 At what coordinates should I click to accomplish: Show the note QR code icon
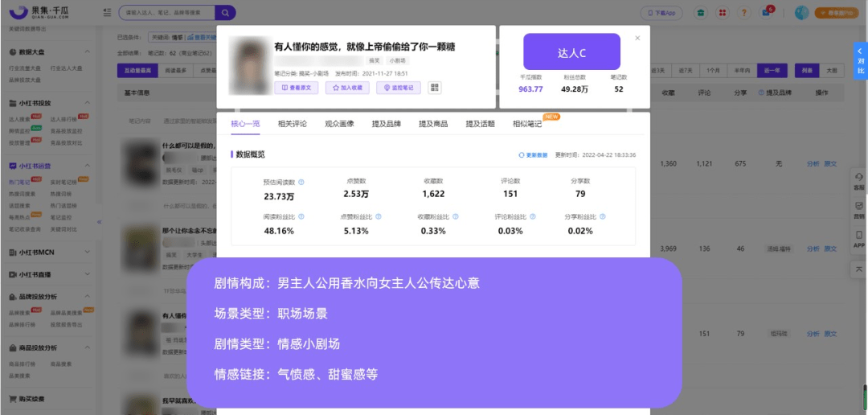coord(435,88)
